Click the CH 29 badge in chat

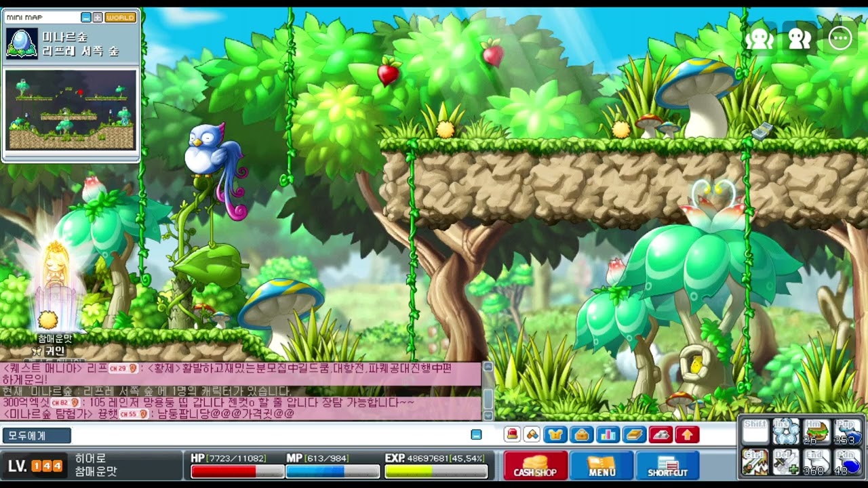pyautogui.click(x=124, y=368)
